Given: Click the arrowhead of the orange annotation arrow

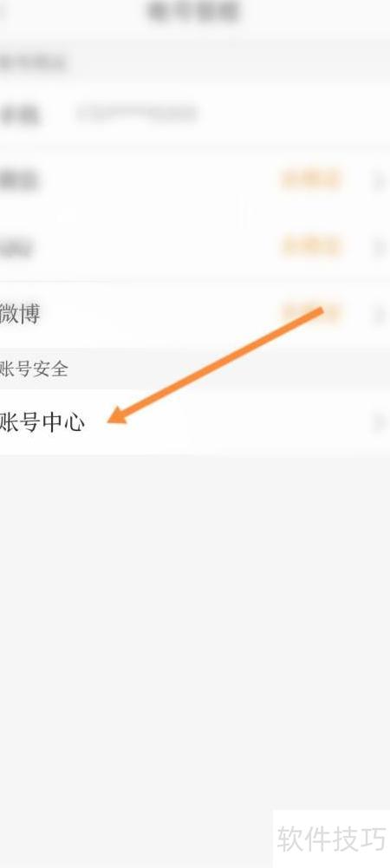Looking at the screenshot, I should [x=117, y=414].
